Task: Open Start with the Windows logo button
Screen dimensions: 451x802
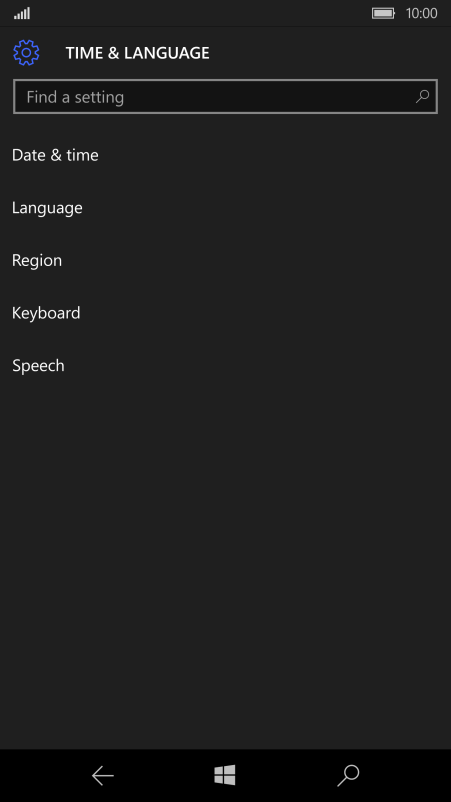Action: pyautogui.click(x=225, y=775)
